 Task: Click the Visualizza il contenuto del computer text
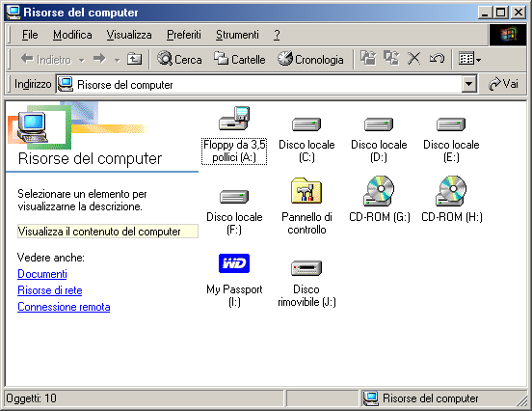coord(99,232)
